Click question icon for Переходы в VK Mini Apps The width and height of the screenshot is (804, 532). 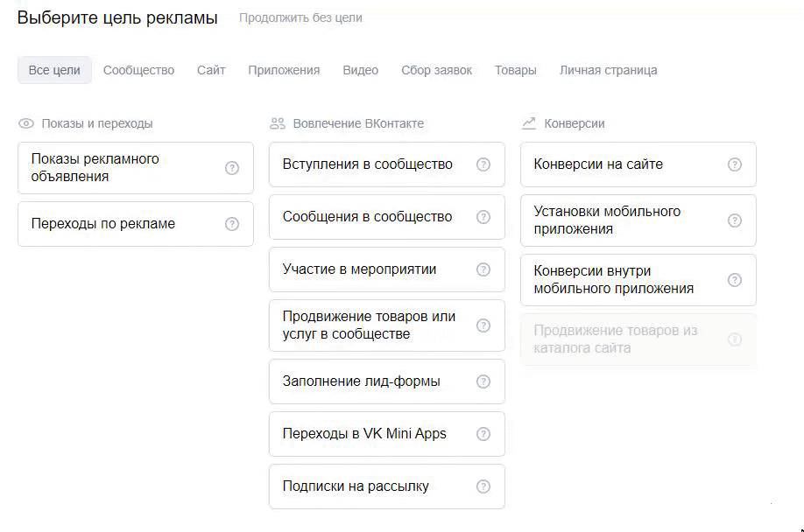[483, 434]
